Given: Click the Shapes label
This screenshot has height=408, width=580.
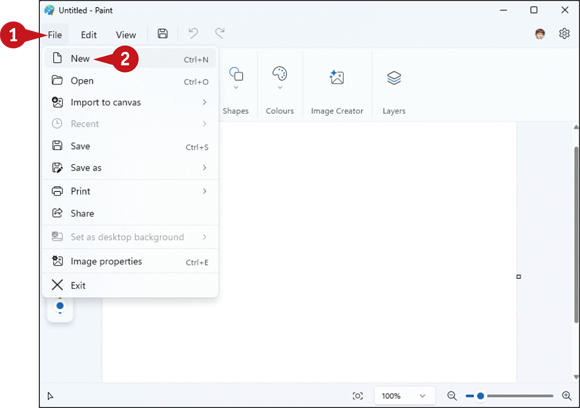Looking at the screenshot, I should (236, 111).
